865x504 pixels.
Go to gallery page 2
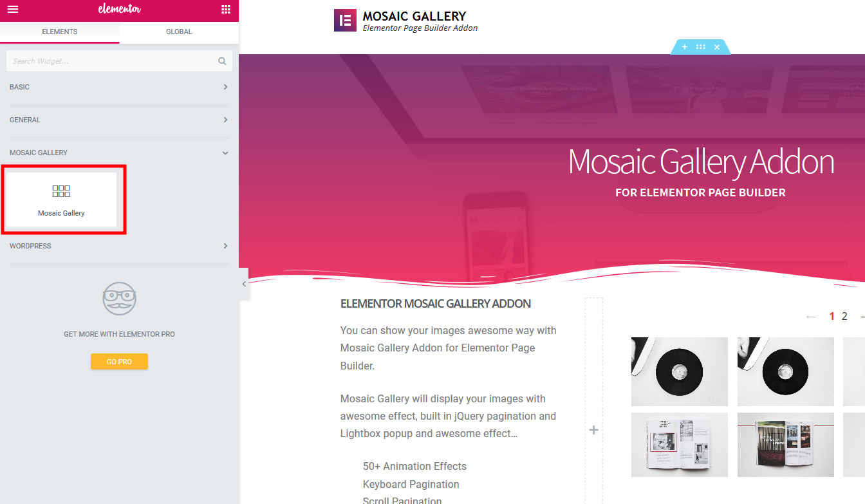tap(844, 316)
